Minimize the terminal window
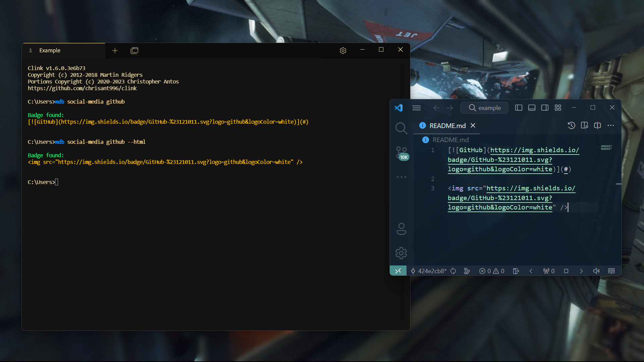 click(x=362, y=50)
